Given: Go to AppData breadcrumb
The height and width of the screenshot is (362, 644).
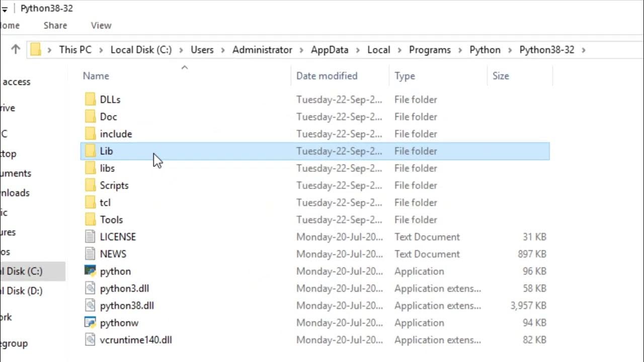Looking at the screenshot, I should [330, 50].
